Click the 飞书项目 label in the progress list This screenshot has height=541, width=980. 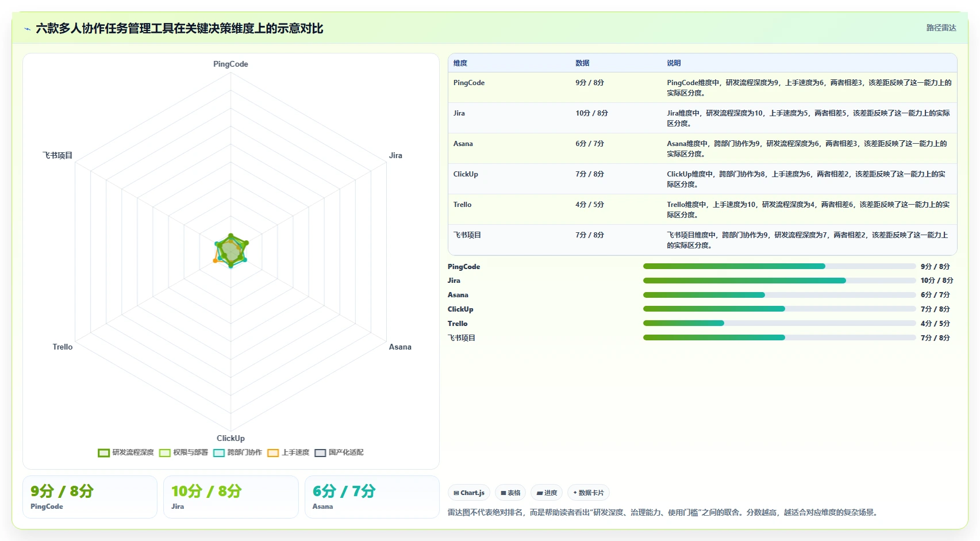click(x=462, y=338)
